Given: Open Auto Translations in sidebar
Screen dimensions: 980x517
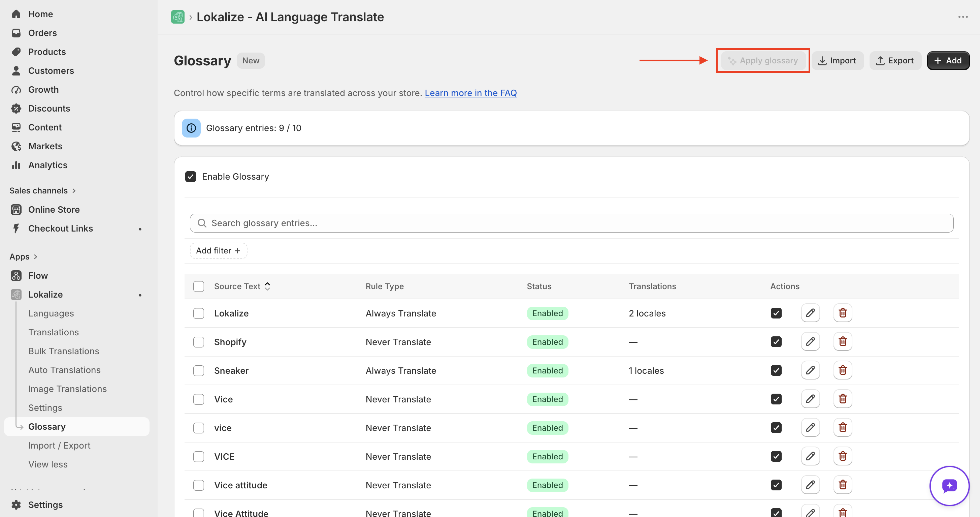Looking at the screenshot, I should (x=64, y=370).
